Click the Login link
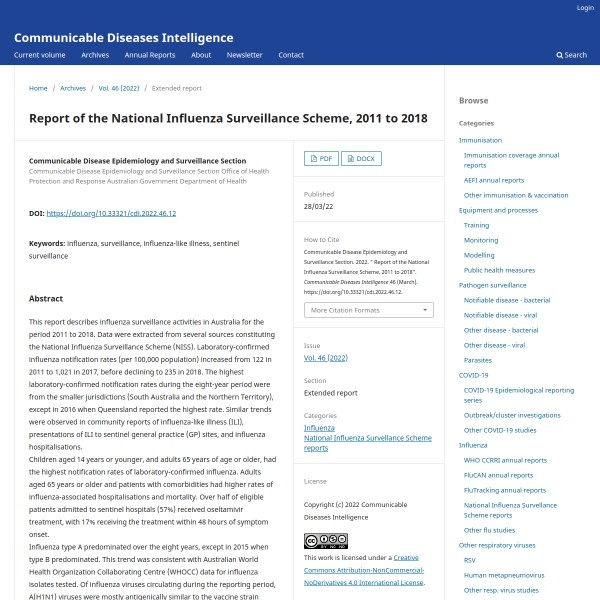This screenshot has width=600, height=600. 585,8
